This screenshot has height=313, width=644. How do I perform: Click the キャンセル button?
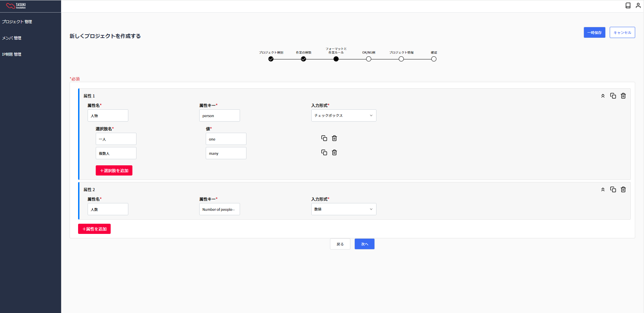pyautogui.click(x=622, y=33)
